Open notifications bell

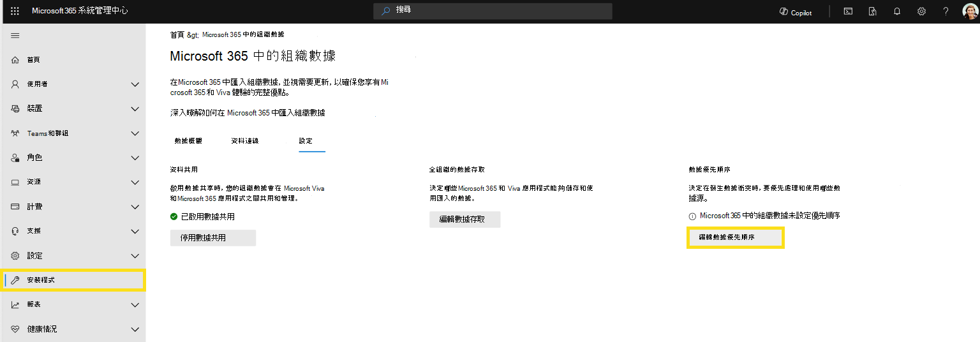(x=897, y=11)
